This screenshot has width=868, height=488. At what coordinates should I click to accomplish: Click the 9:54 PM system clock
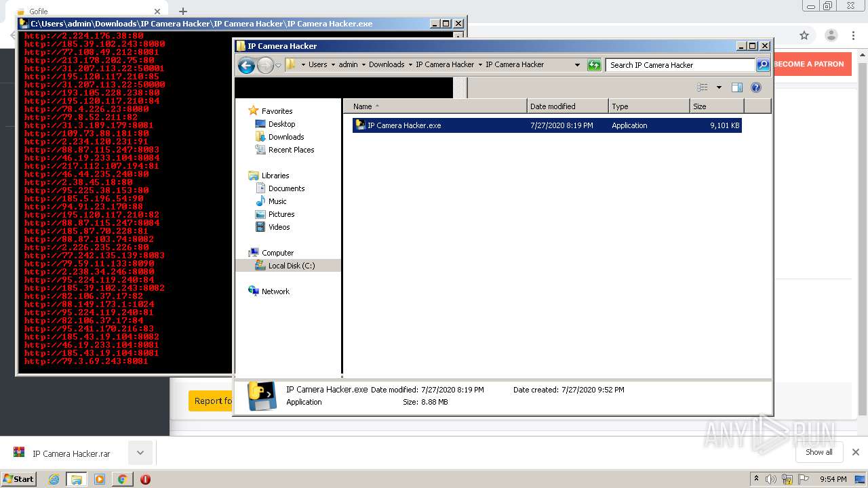coord(833,479)
